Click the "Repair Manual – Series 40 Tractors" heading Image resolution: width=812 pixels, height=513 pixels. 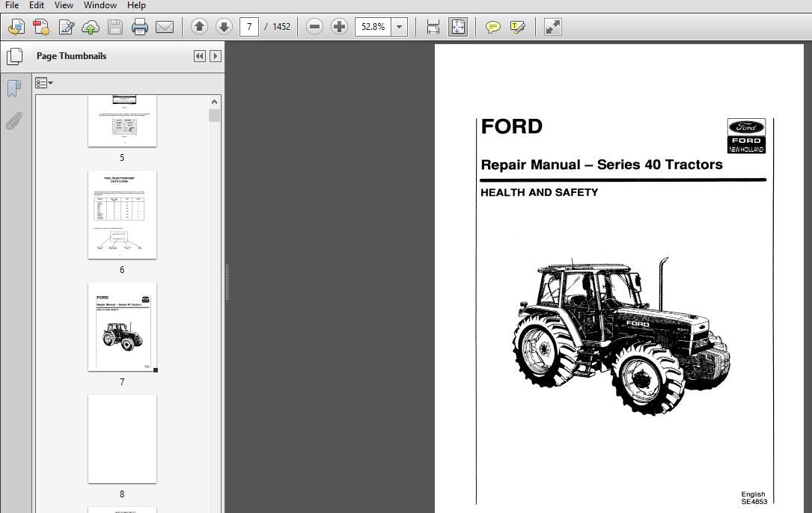[x=602, y=165]
